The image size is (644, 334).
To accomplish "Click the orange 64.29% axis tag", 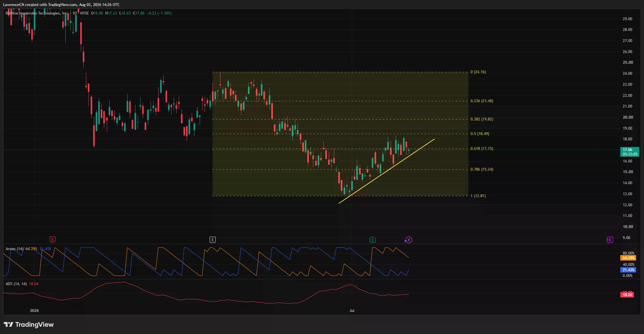I will (x=628, y=258).
